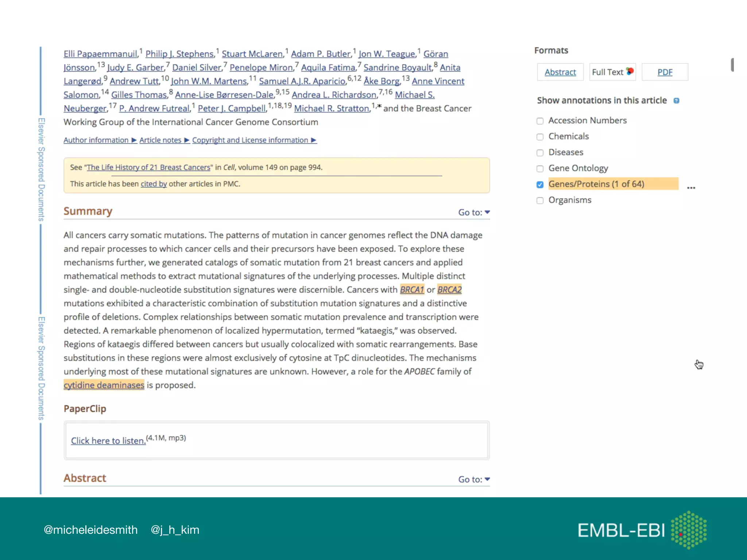Click the EMBL-EBI hexagon logo
747x560 pixels.
click(x=689, y=530)
